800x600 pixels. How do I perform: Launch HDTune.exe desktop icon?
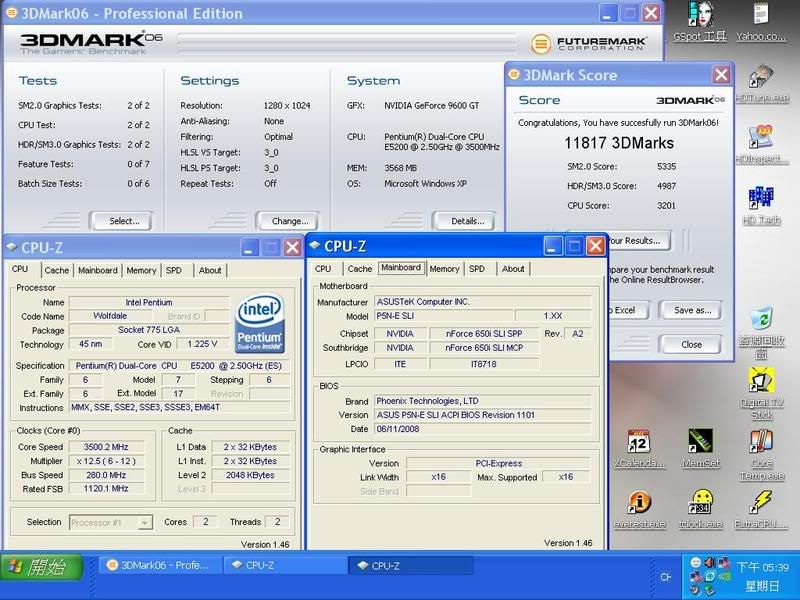tap(762, 83)
